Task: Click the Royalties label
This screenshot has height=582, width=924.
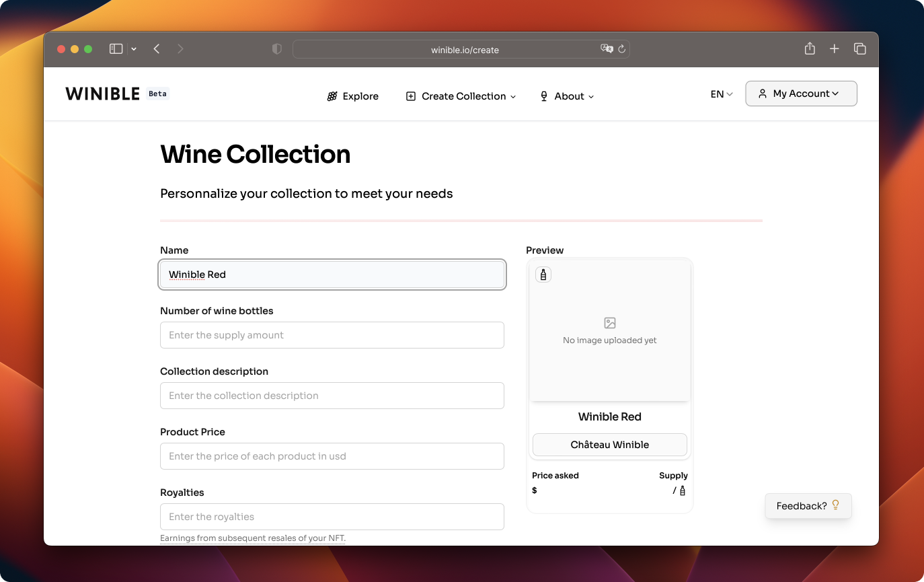Action: point(182,493)
